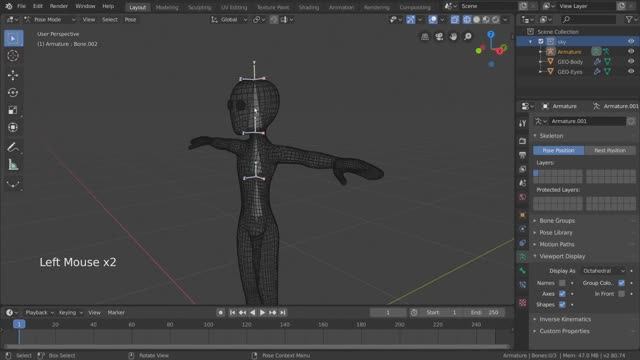The image size is (640, 360).
Task: Open the Tool properties tab
Action: pyautogui.click(x=522, y=123)
